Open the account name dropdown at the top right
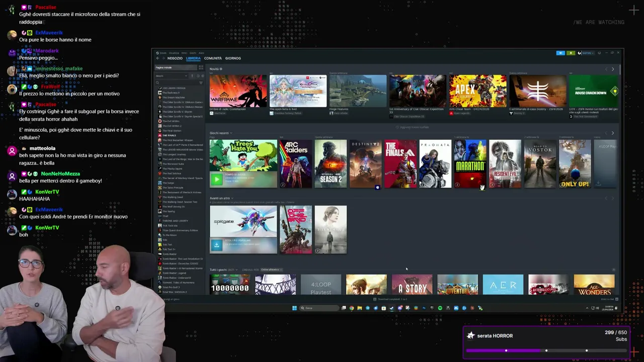 point(588,53)
